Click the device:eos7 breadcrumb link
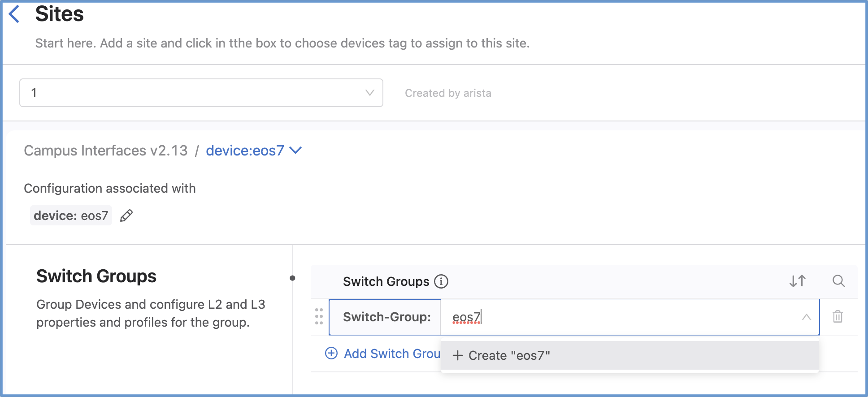The height and width of the screenshot is (397, 868). tap(245, 151)
